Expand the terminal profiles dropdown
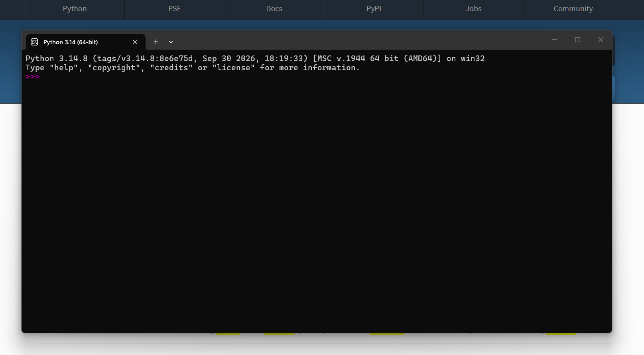Screen dimensions: 644x355 (x=171, y=42)
